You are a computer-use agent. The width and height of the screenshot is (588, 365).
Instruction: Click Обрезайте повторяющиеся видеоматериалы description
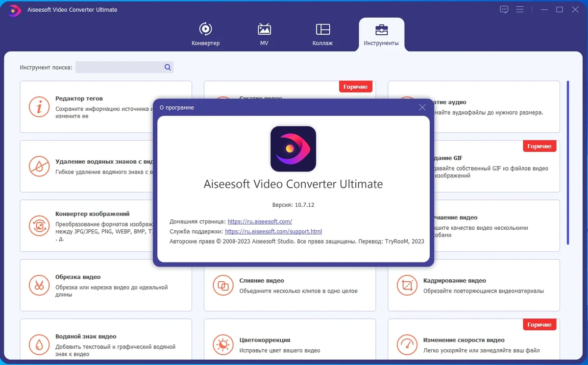click(x=484, y=291)
